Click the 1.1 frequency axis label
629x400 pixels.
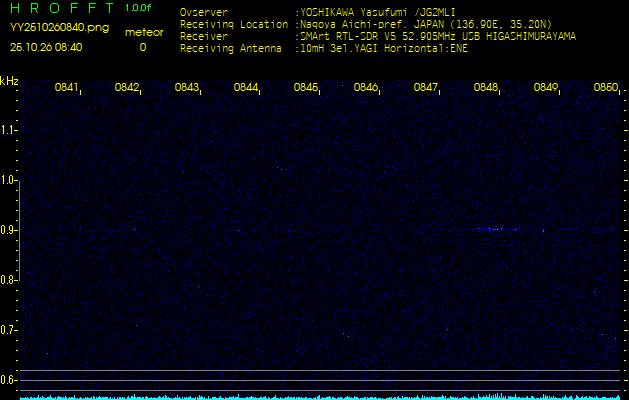click(x=7, y=130)
